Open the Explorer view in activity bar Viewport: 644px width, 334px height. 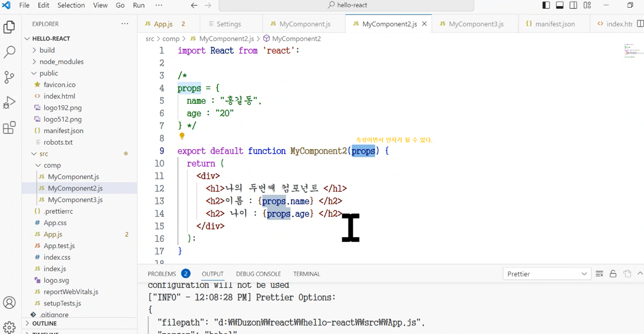(9, 27)
